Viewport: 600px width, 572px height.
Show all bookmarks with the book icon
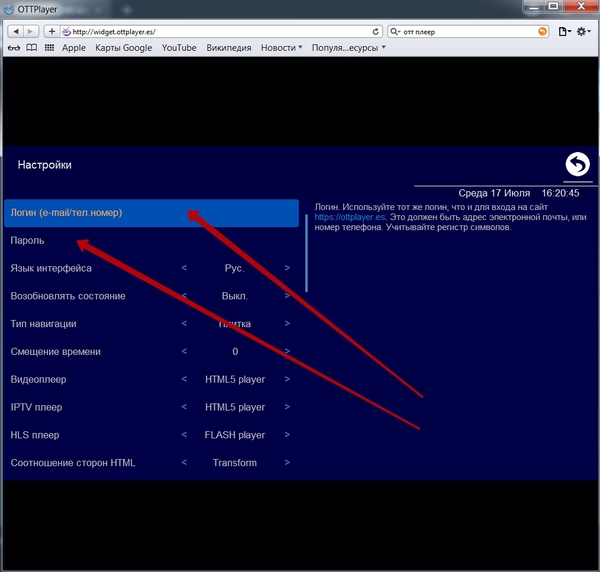point(32,47)
